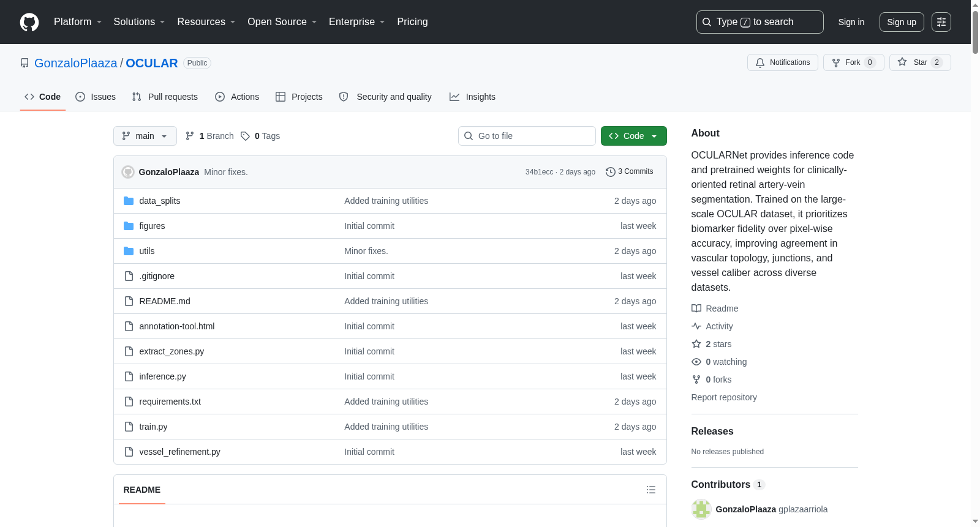Click the requirements.txt file icon
The width and height of the screenshot is (980, 527).
[x=129, y=402]
